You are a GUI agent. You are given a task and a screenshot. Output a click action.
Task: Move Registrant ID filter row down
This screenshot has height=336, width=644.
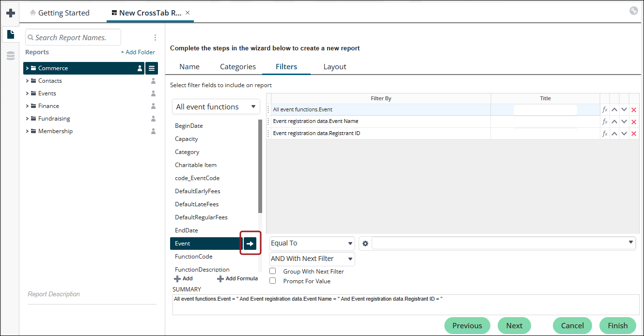click(624, 134)
